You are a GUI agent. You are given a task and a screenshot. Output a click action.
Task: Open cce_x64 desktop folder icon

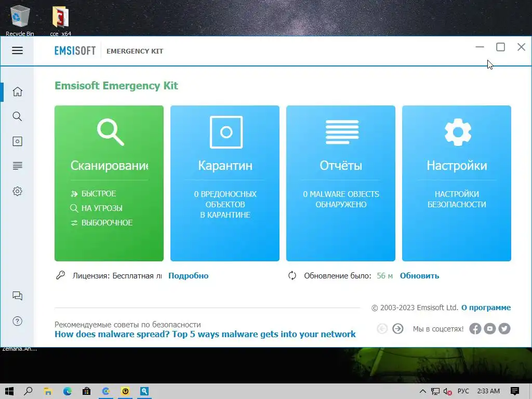point(60,20)
